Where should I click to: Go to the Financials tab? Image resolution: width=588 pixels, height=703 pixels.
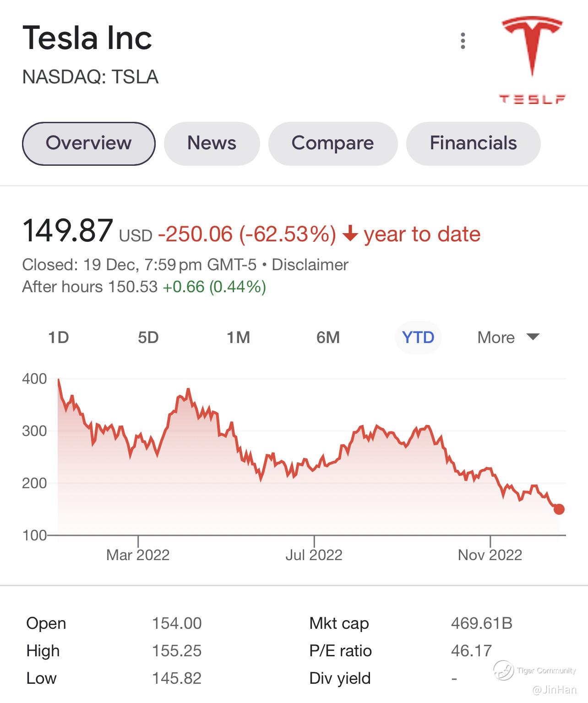(x=473, y=143)
